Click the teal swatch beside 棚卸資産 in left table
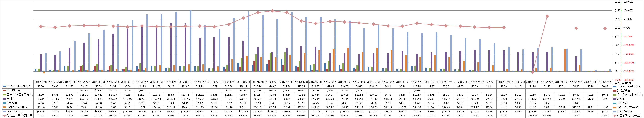 (4, 103)
